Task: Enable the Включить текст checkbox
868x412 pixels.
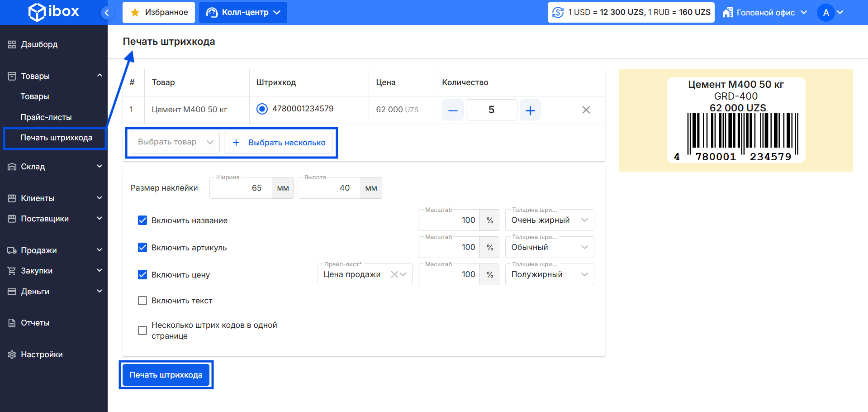Action: pyautogui.click(x=142, y=301)
